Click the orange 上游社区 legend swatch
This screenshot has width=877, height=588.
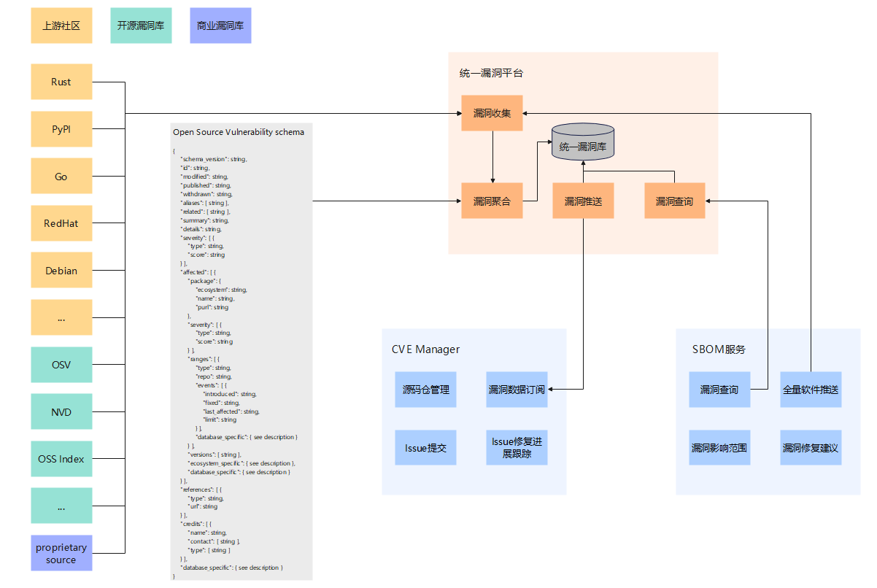coord(61,26)
